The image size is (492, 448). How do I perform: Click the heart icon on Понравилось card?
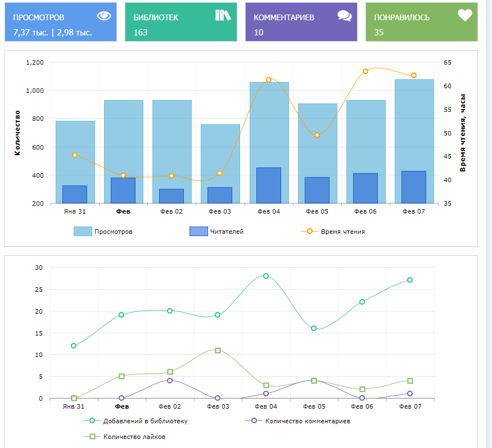click(464, 16)
